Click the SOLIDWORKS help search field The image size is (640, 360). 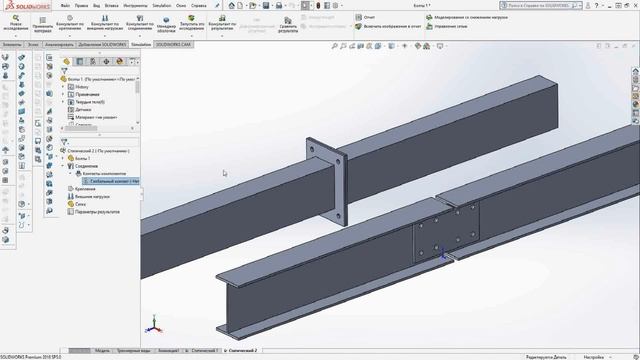click(x=540, y=6)
